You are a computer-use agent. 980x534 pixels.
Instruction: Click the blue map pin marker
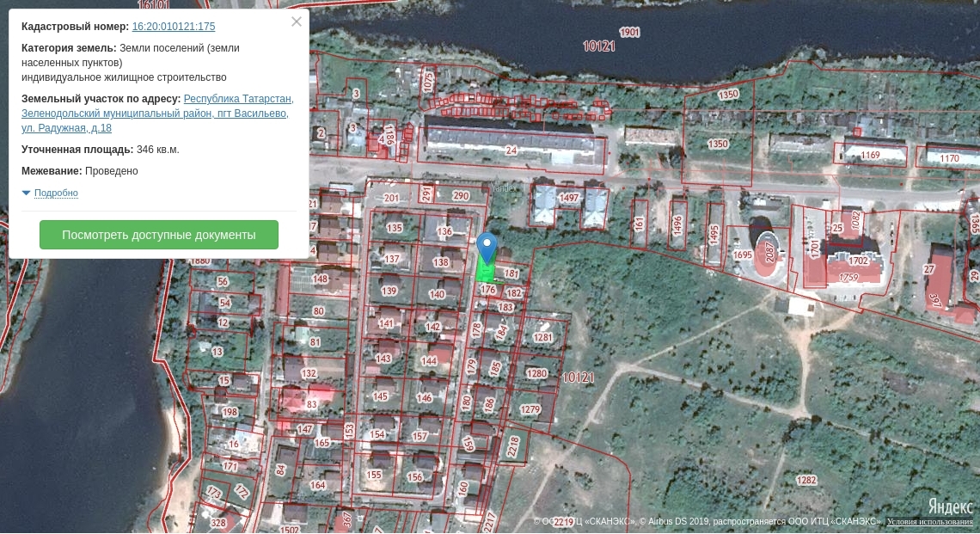pyautogui.click(x=487, y=247)
